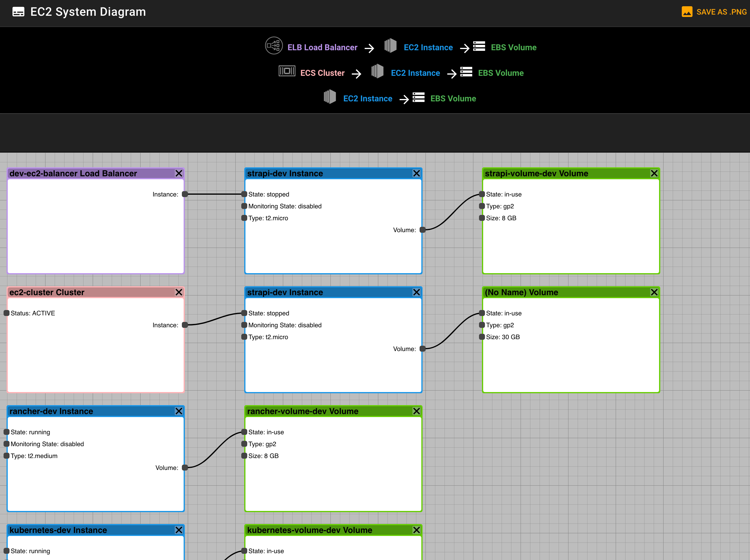Click EC2 Instance icon in second legend row
The width and height of the screenshot is (750, 560).
coord(377,71)
